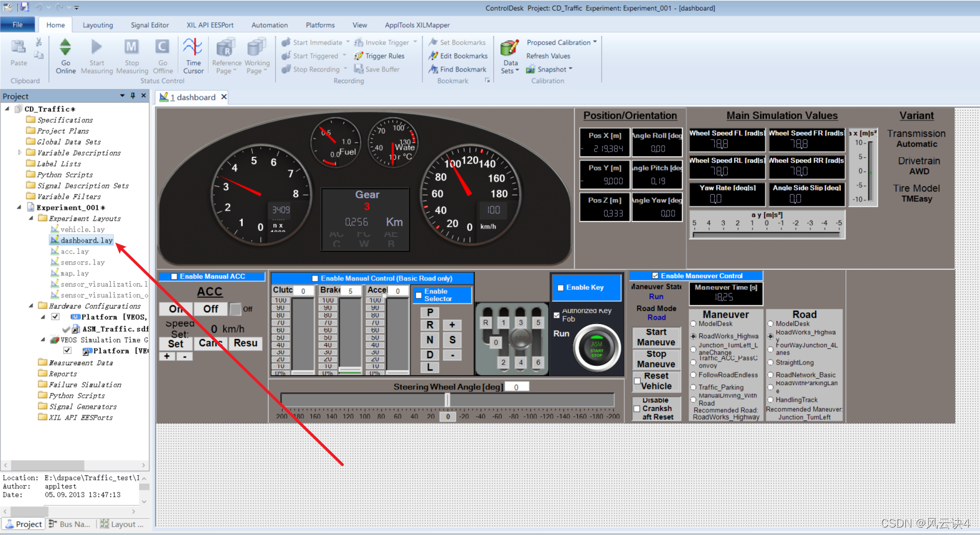Switch to the Automation ribbon tab
The width and height of the screenshot is (980, 535).
(270, 26)
